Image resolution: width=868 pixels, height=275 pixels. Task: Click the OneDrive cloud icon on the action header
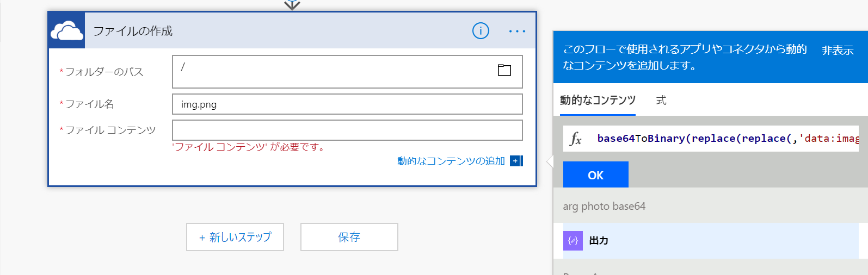coord(67,31)
